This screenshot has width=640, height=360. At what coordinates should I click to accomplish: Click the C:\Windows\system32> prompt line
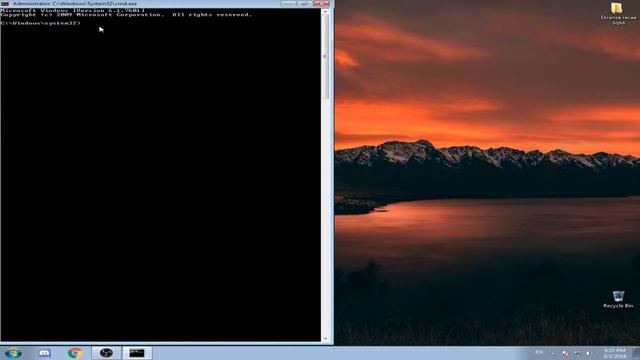[40, 23]
